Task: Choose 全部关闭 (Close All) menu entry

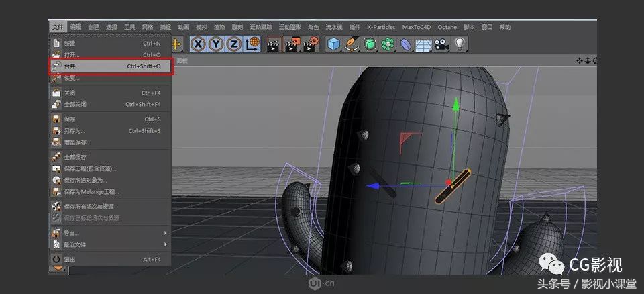Action: (110, 105)
